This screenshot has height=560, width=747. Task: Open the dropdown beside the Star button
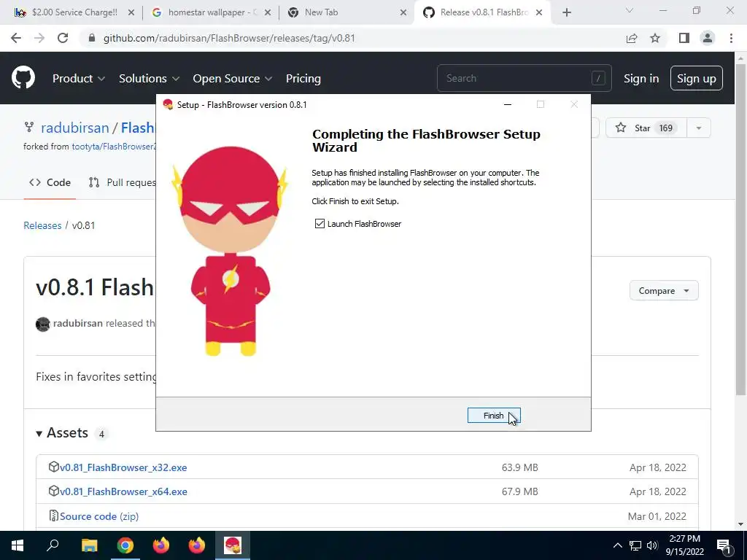tap(699, 128)
